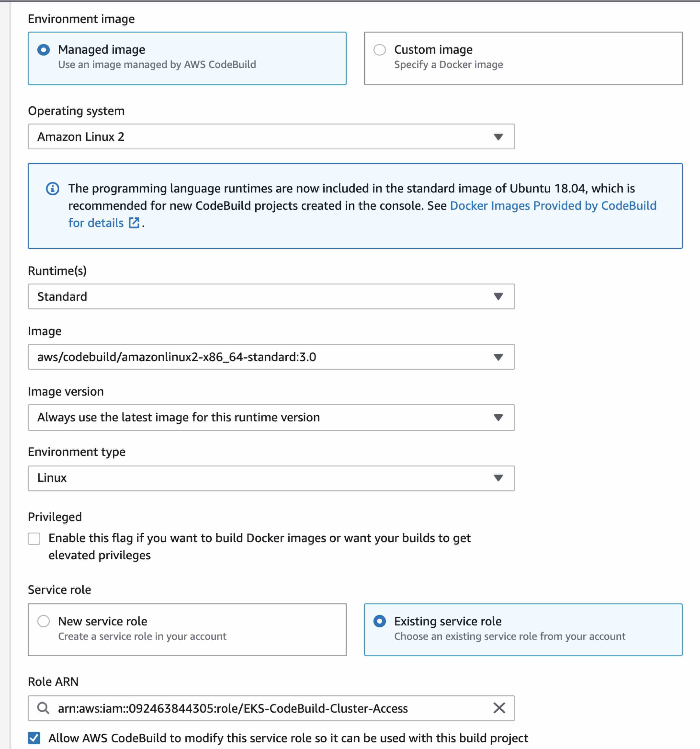Uncheck Allow AWS CodeBuild to modify service role
Viewport: 700px width, 749px height.
(34, 738)
